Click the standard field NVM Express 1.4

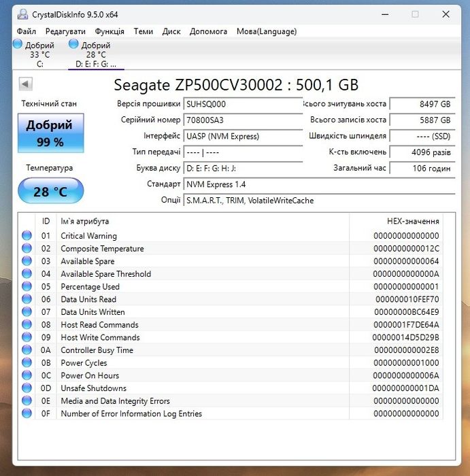(x=320, y=184)
